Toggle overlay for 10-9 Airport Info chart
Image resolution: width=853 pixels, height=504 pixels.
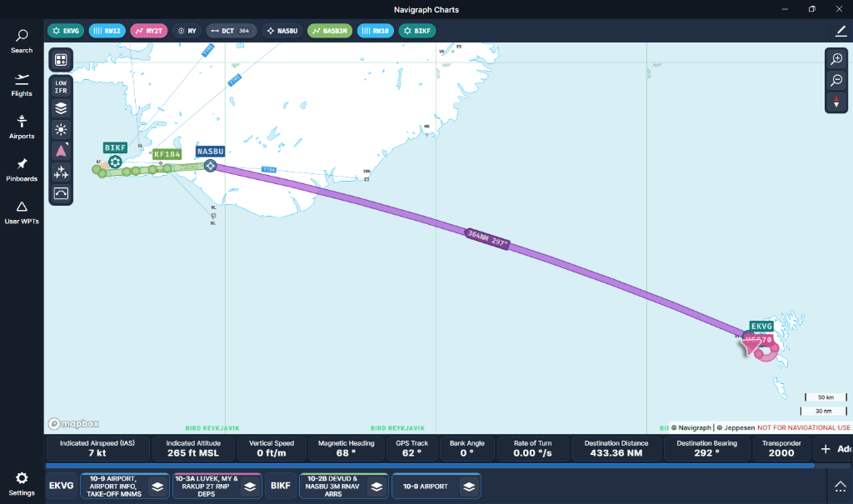pyautogui.click(x=157, y=487)
